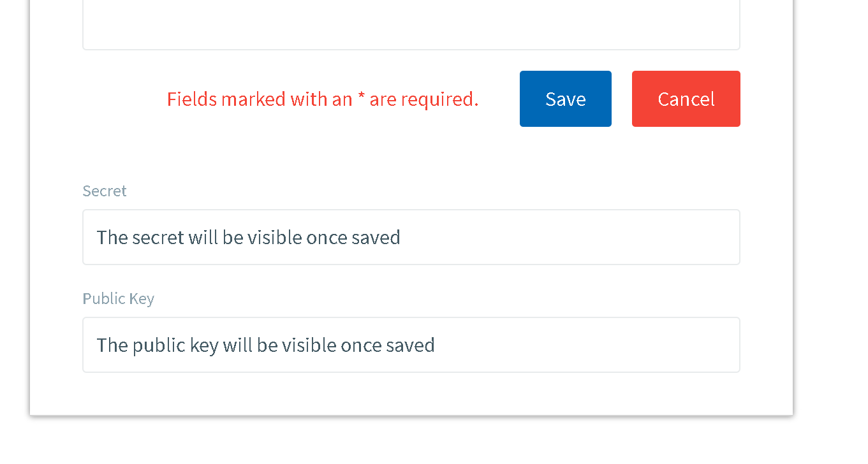Click the blue Save button
Screen dimensions: 868x464
565,99
